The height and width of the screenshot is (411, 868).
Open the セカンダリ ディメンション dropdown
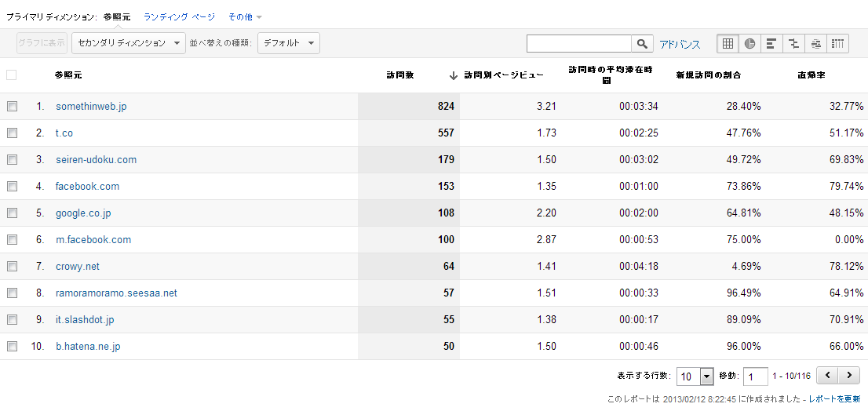tap(128, 43)
